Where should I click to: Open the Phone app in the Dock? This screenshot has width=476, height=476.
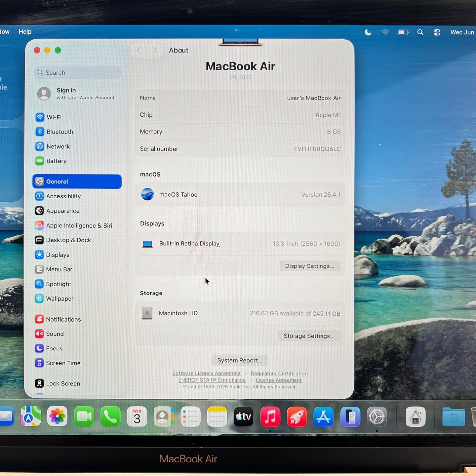[110, 416]
